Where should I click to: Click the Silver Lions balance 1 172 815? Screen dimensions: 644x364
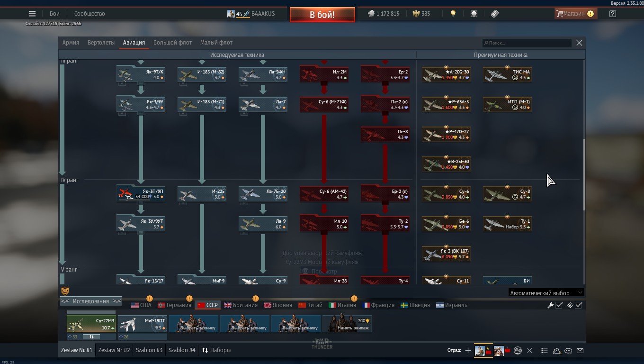384,14
